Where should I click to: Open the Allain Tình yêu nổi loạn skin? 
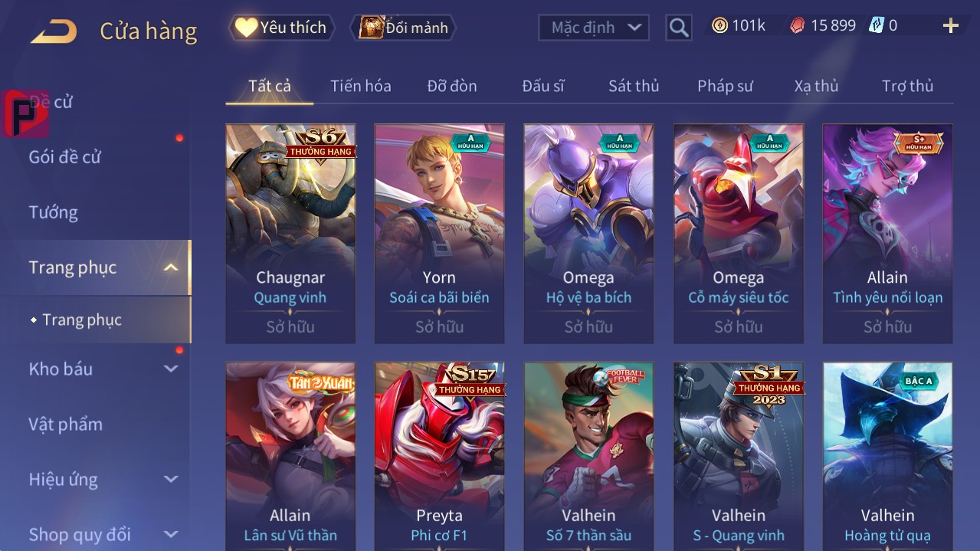click(887, 234)
